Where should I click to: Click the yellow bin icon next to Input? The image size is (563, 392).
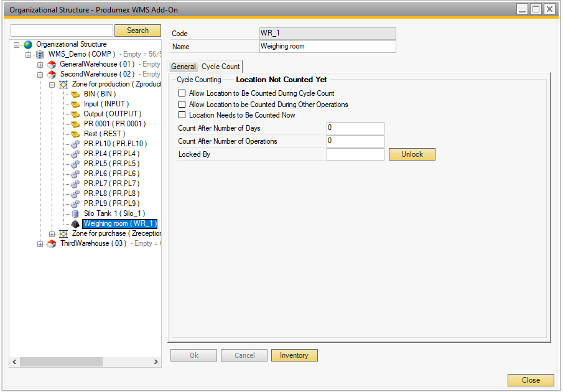coord(75,105)
